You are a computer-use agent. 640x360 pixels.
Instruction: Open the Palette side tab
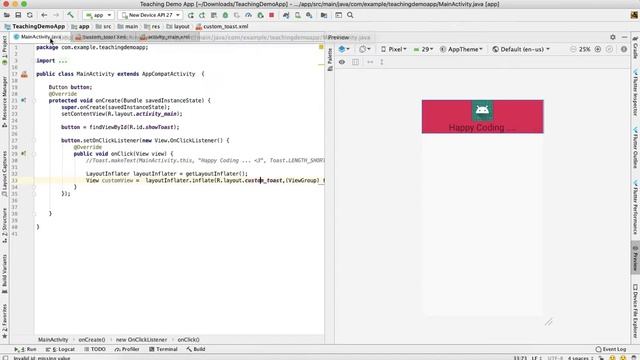coord(330,60)
